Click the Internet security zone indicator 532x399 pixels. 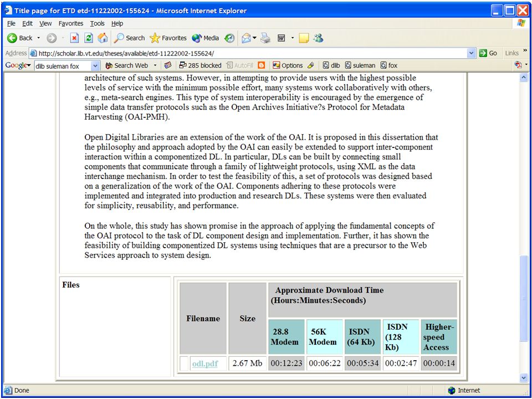click(464, 391)
